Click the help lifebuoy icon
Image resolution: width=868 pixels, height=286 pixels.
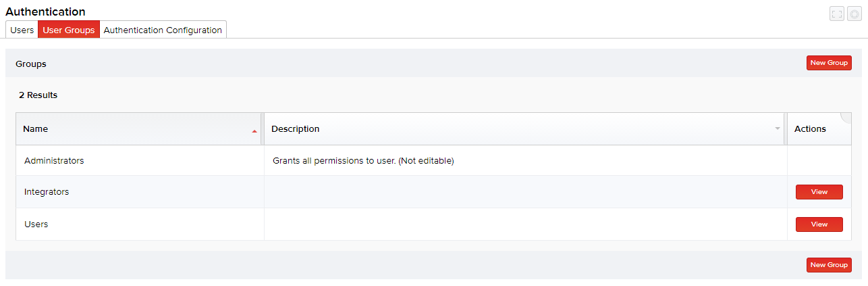tap(854, 14)
